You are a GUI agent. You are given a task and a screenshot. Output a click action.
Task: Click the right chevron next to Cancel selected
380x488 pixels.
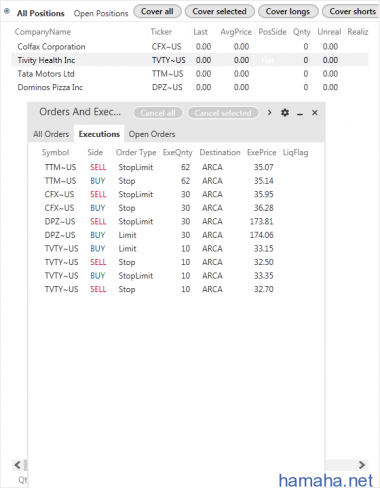[269, 113]
